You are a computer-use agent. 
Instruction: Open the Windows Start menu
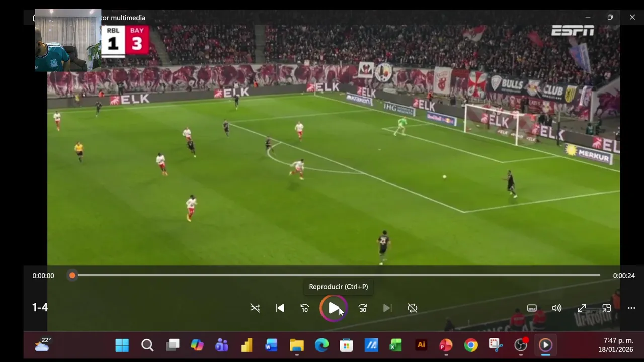click(x=122, y=345)
